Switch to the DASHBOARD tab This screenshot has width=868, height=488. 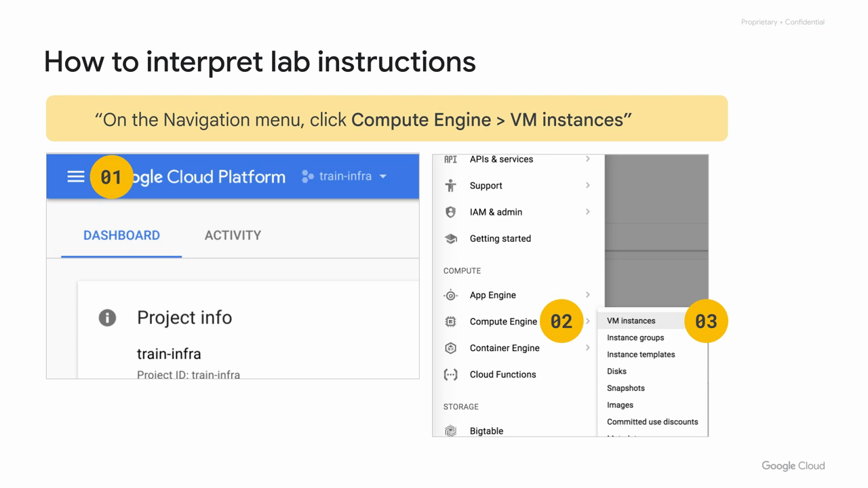121,235
